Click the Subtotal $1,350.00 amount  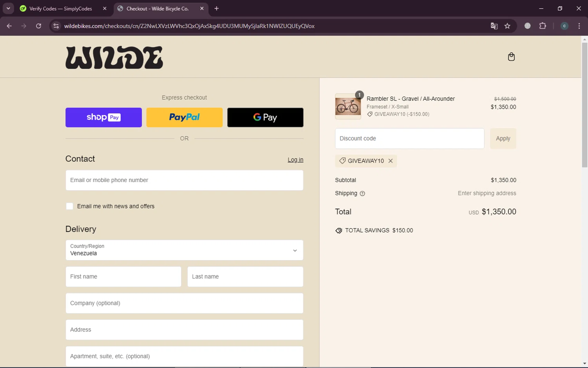pos(503,180)
